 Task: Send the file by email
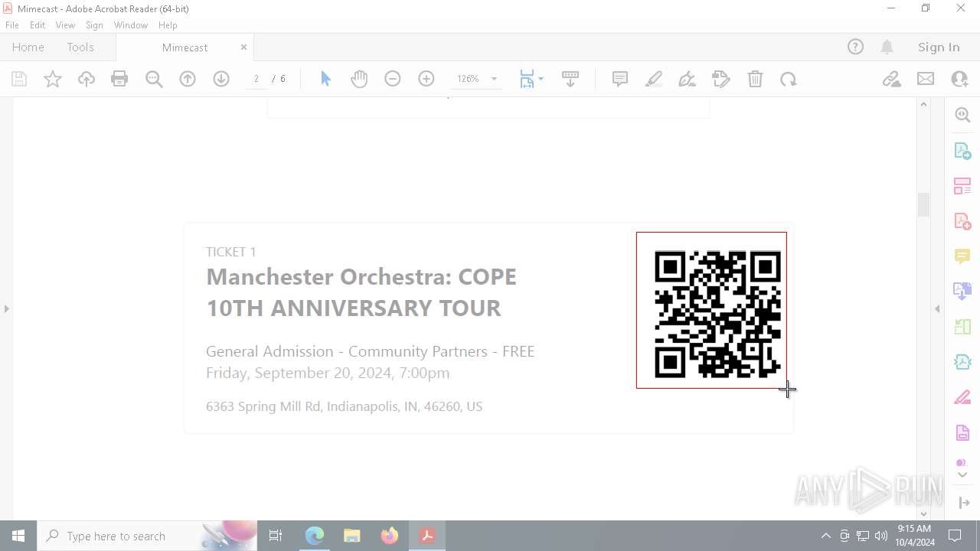(926, 79)
